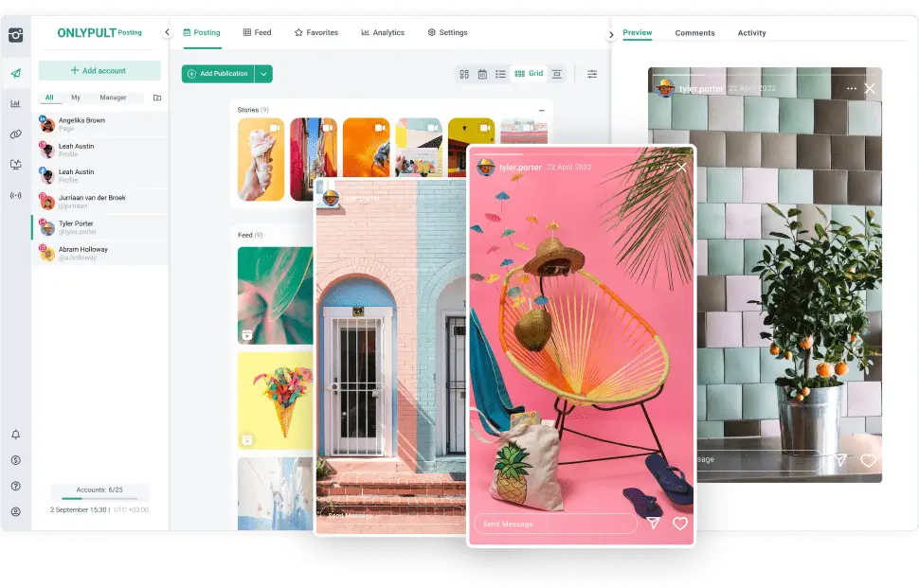The image size is (919, 588).
Task: Collapse the Stories section with minus
Action: 541,110
